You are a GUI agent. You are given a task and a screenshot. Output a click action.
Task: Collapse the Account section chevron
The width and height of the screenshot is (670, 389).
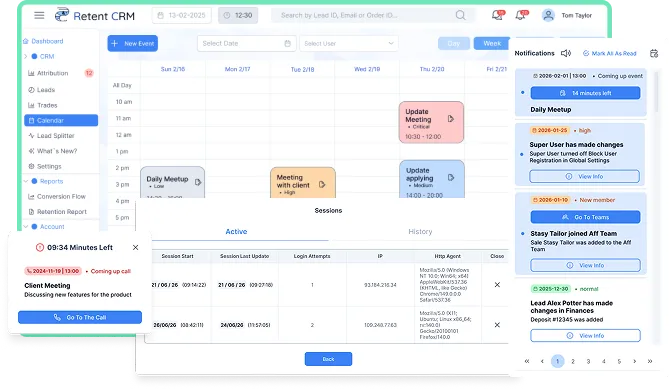click(x=26, y=227)
